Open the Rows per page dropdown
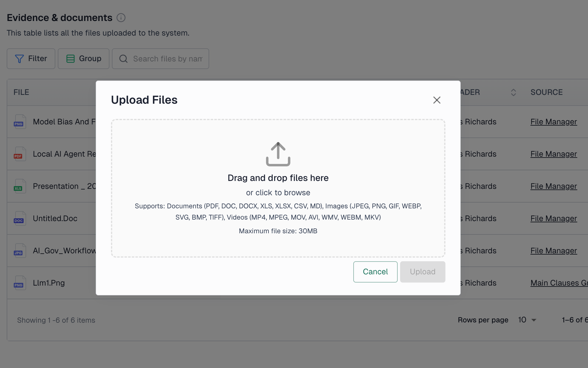This screenshot has height=368, width=588. 527,320
